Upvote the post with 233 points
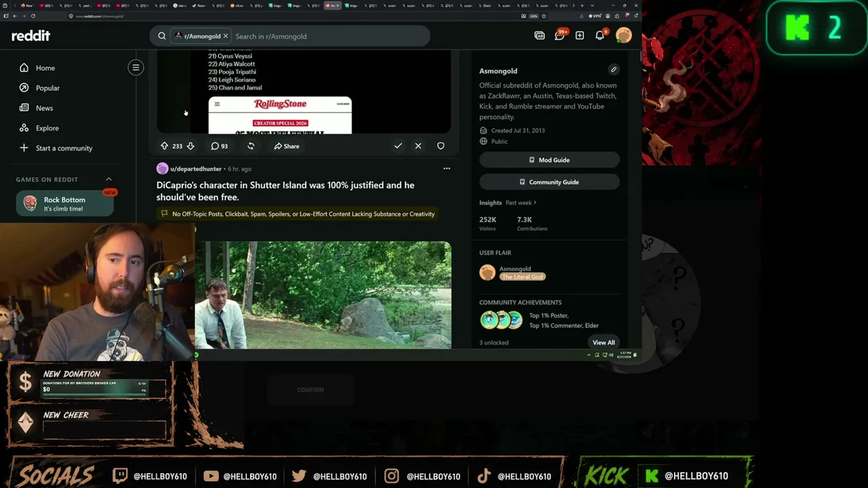868x488 pixels. coord(164,146)
